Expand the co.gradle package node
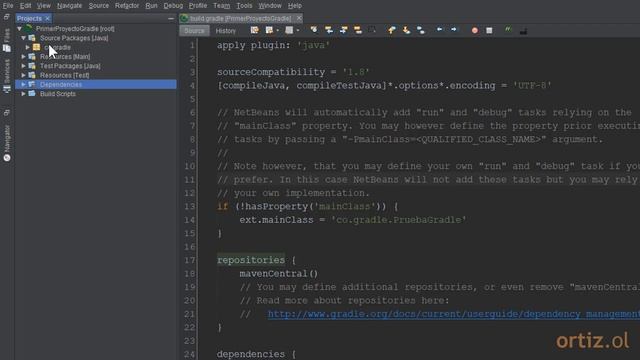 [x=27, y=47]
